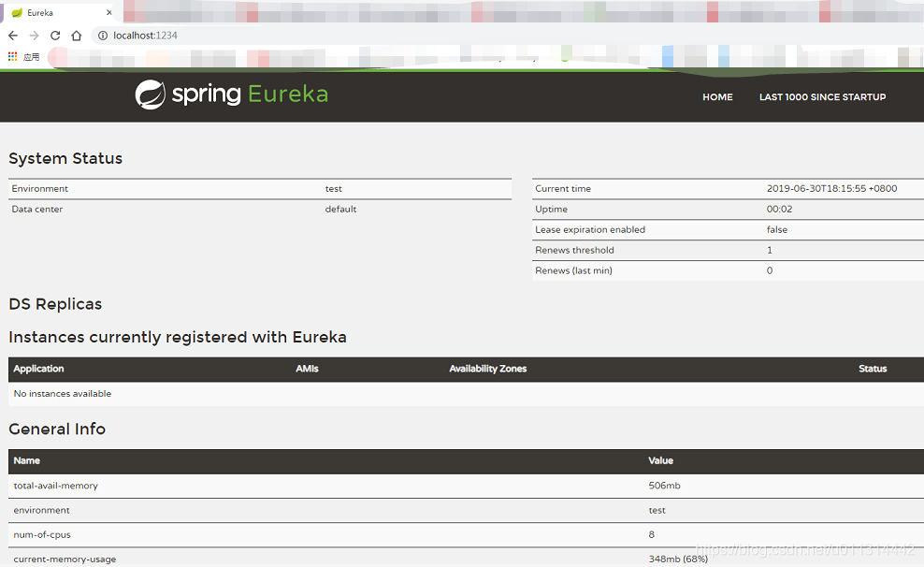Open the apps grid bookmark icon
924x567 pixels.
12,56
